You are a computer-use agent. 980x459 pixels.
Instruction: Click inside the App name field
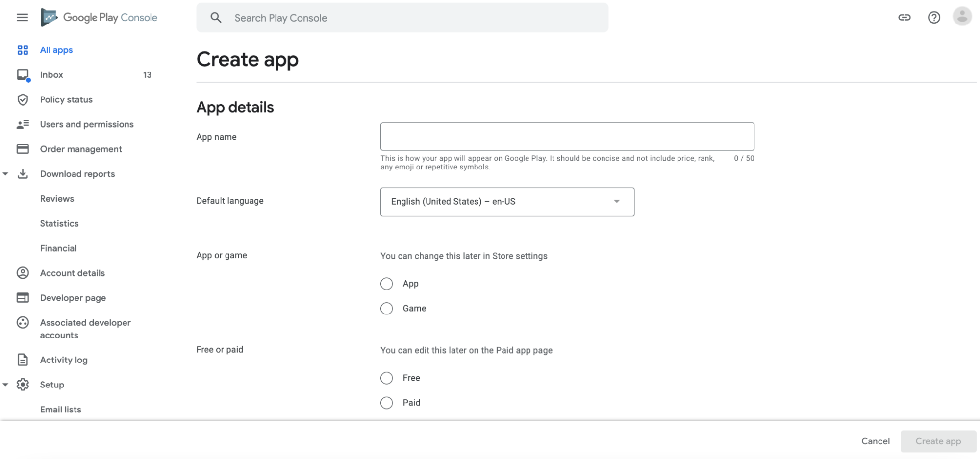tap(567, 137)
